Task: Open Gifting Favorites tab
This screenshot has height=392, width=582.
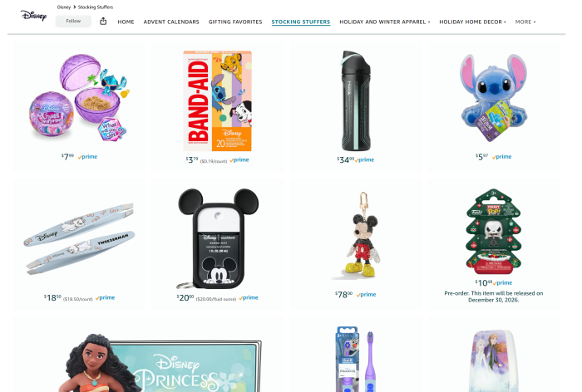Action: (235, 22)
